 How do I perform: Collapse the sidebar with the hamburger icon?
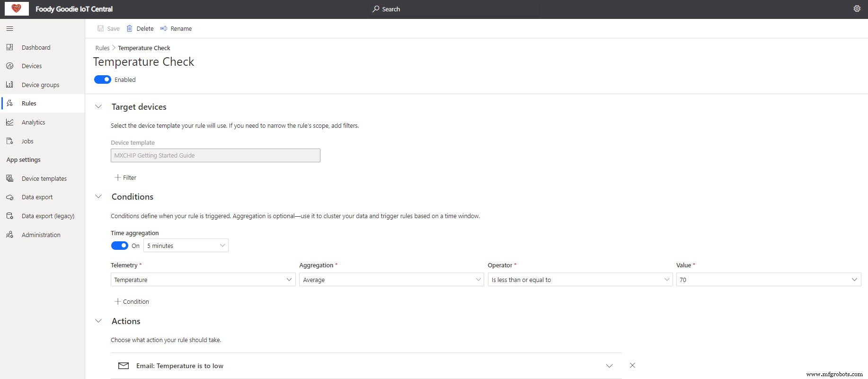point(9,28)
